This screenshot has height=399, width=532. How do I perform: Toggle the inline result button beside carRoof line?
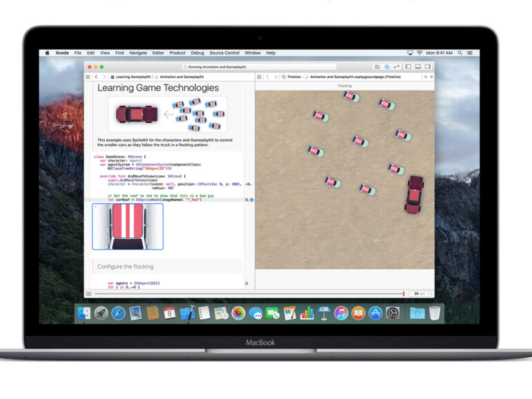click(x=251, y=200)
